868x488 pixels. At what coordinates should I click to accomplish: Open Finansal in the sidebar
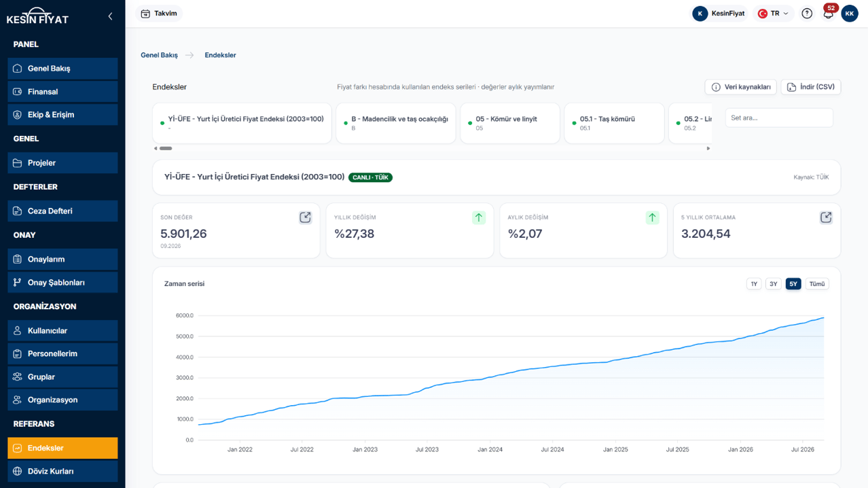click(x=62, y=92)
